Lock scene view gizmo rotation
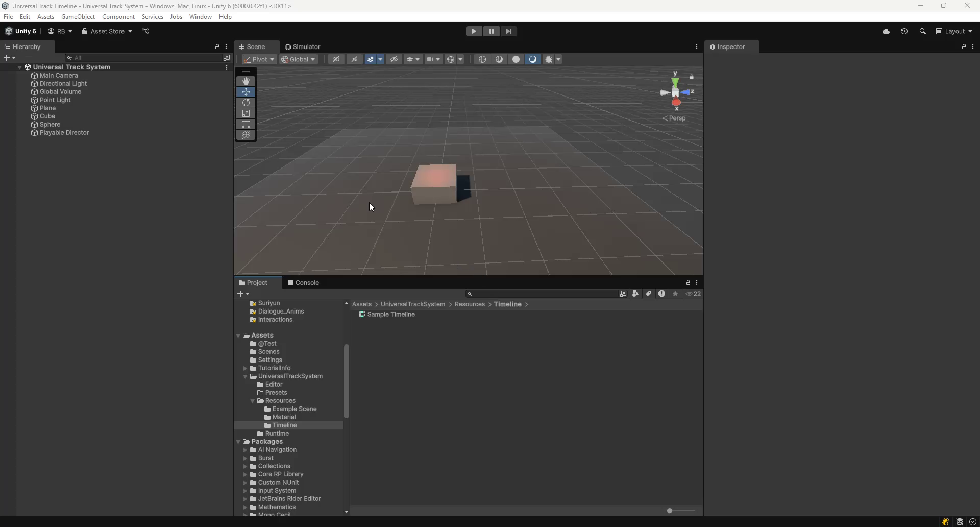The height and width of the screenshot is (527, 980). [x=692, y=77]
